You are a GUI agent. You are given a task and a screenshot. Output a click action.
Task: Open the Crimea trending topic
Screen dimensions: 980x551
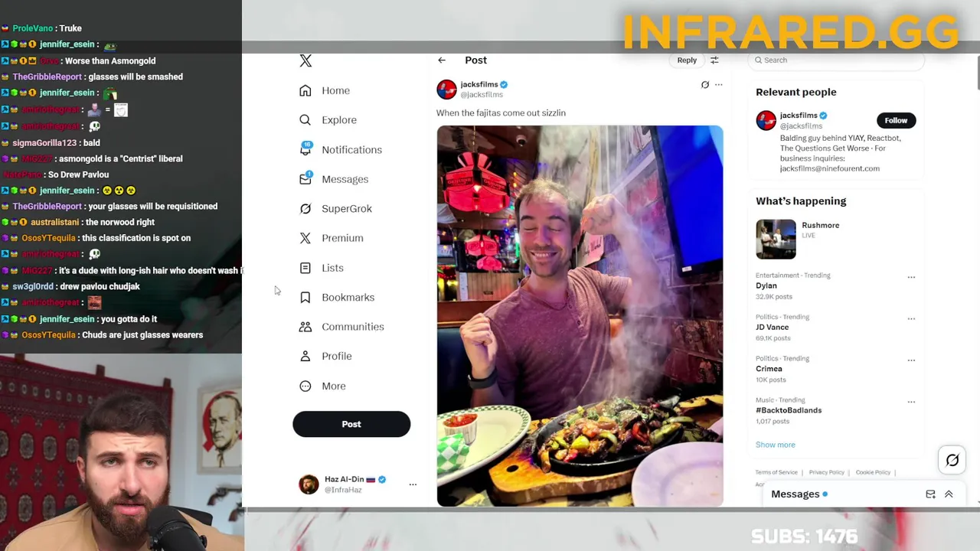pyautogui.click(x=769, y=369)
